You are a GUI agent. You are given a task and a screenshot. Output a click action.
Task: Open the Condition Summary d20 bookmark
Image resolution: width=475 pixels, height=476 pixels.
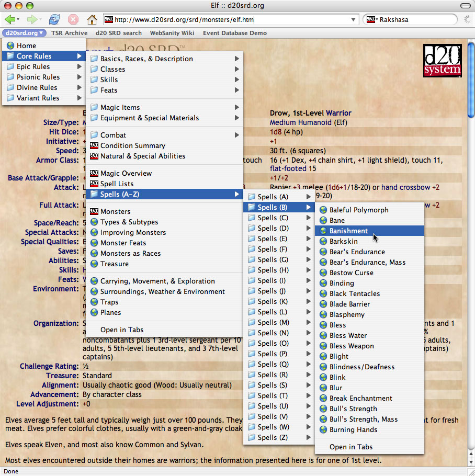165,146
